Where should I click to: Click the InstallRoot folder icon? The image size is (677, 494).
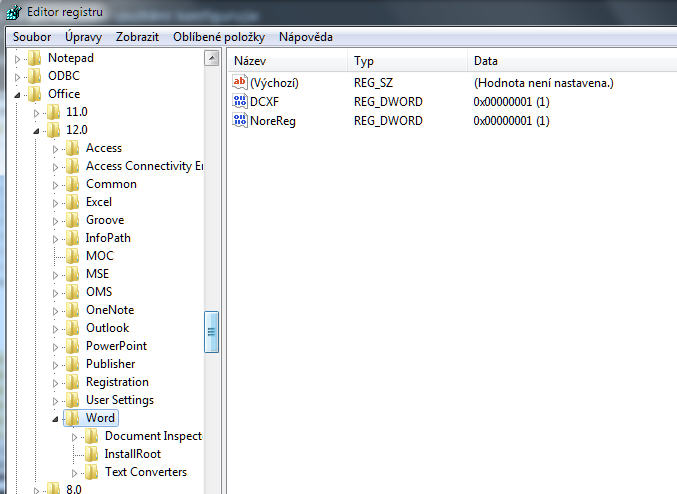point(92,454)
